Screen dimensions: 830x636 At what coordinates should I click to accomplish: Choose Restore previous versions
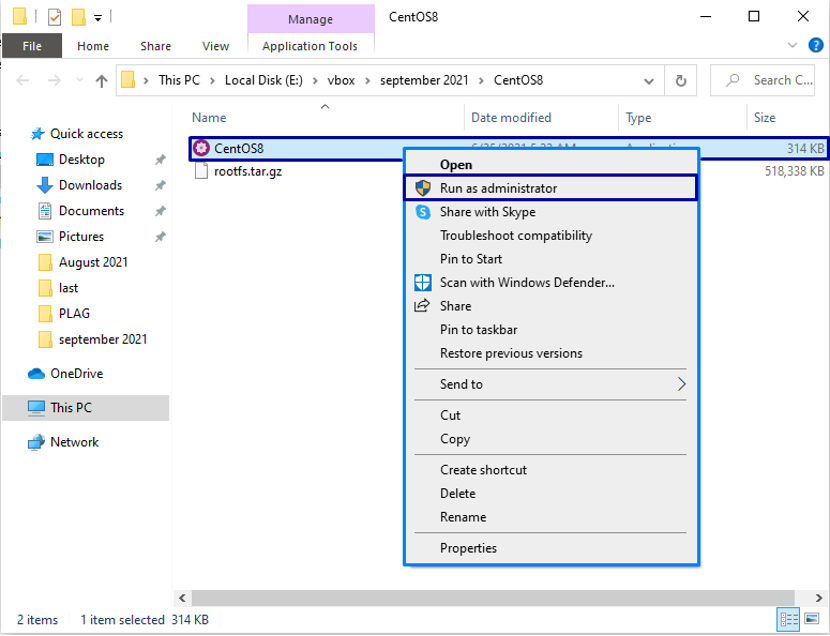(551, 353)
